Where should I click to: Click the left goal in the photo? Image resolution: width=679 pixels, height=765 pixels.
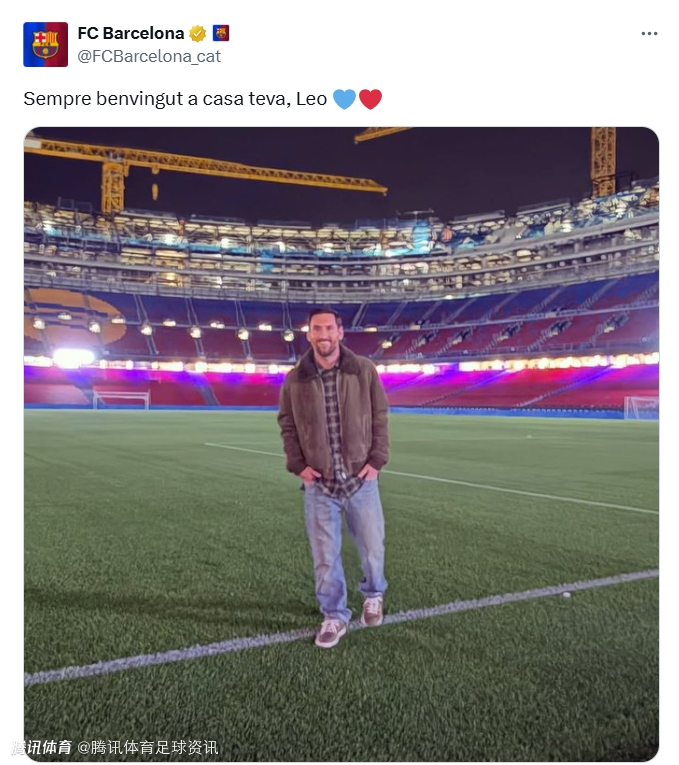tap(121, 400)
